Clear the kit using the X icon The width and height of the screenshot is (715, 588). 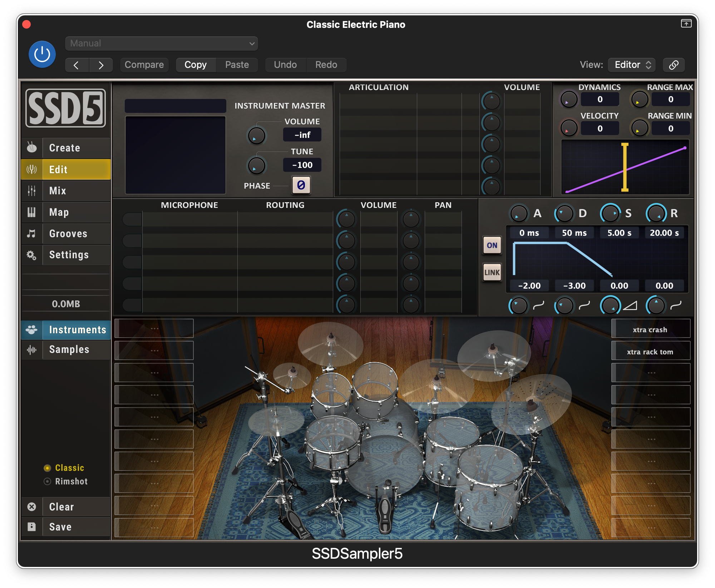(x=31, y=507)
